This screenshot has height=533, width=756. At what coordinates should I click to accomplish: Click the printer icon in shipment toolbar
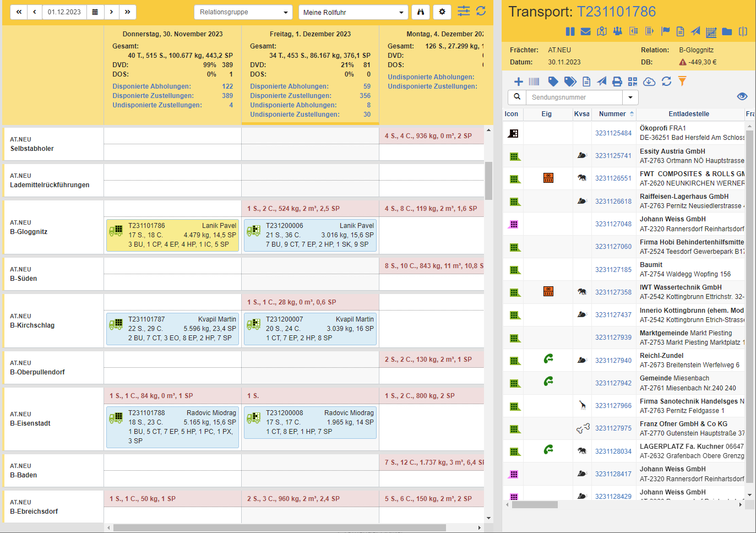point(617,81)
